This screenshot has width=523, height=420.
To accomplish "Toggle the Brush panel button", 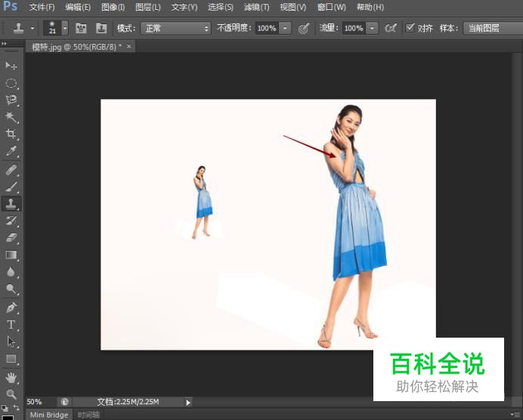I will pyautogui.click(x=81, y=29).
